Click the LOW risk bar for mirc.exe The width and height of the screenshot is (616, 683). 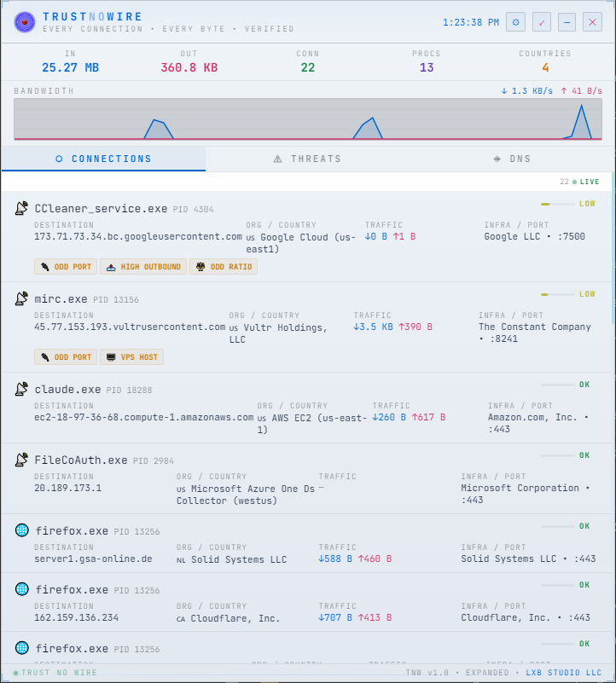[558, 294]
